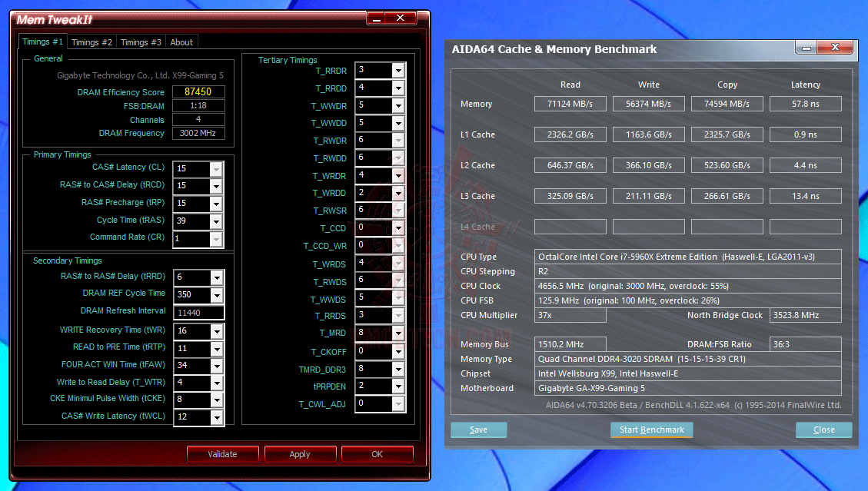Image resolution: width=868 pixels, height=491 pixels.
Task: Confirm with the OK button in Mem TweakIt
Action: coord(377,454)
